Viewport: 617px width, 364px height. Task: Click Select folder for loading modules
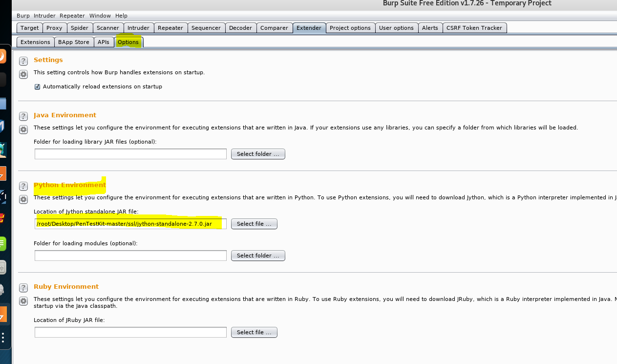pyautogui.click(x=258, y=256)
